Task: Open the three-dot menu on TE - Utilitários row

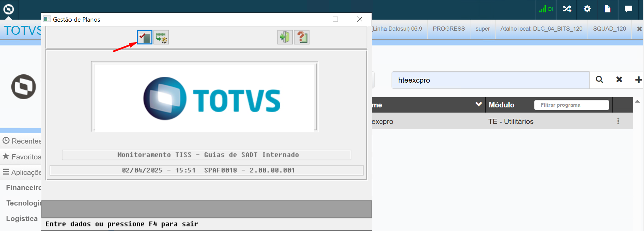Action: coord(618,121)
